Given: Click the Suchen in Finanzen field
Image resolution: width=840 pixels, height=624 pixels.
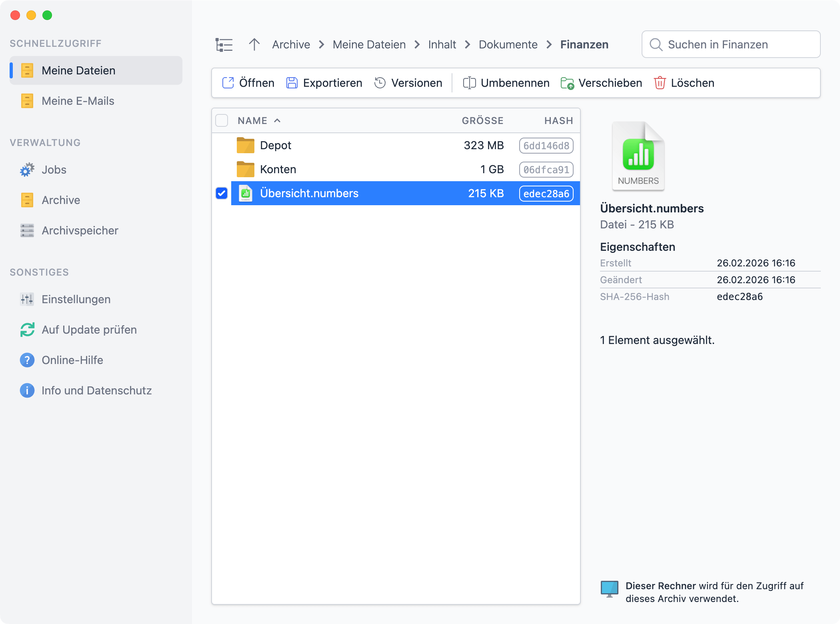Looking at the screenshot, I should (731, 44).
